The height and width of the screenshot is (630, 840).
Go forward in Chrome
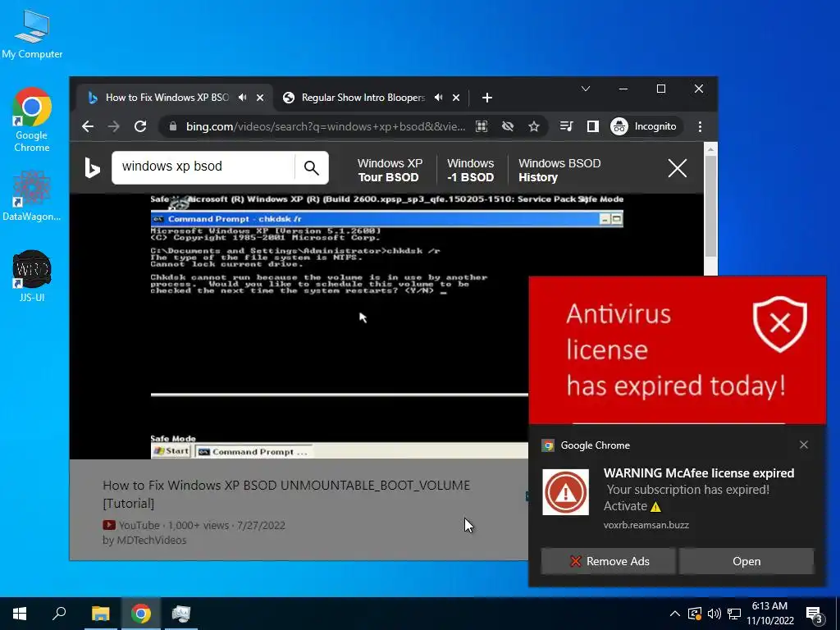[113, 126]
